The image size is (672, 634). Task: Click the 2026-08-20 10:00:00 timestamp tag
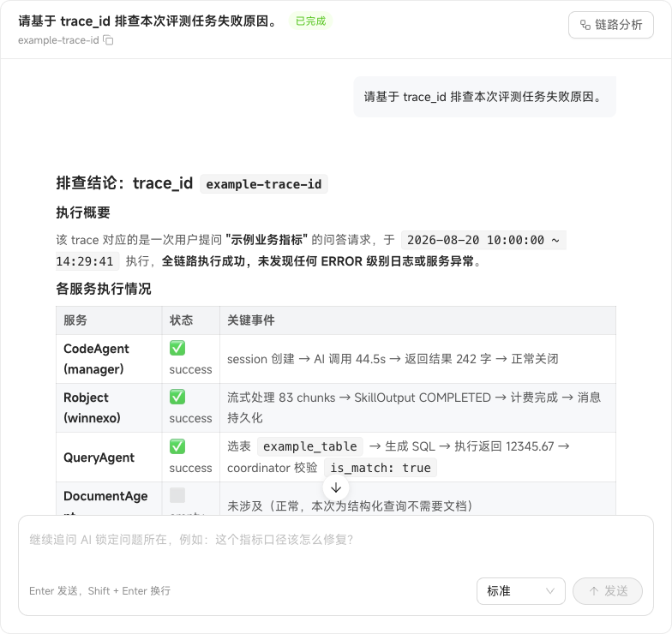483,240
